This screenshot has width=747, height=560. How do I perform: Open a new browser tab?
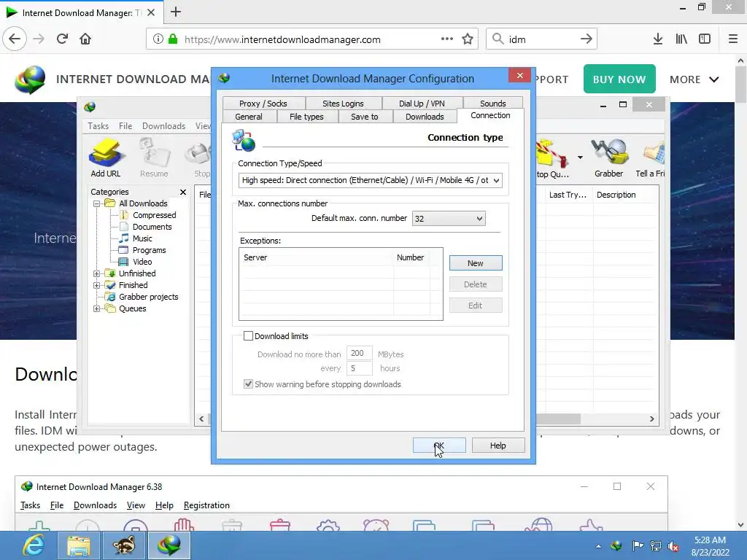pos(176,12)
